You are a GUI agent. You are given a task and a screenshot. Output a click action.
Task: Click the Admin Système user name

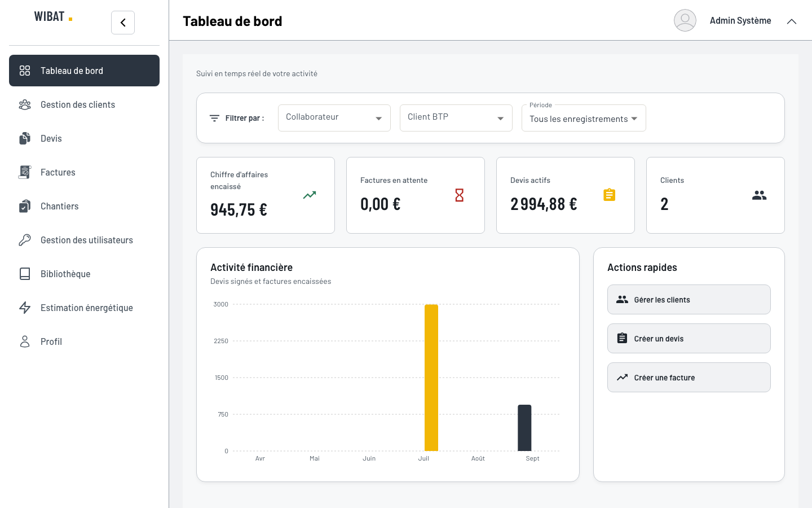pyautogui.click(x=740, y=21)
